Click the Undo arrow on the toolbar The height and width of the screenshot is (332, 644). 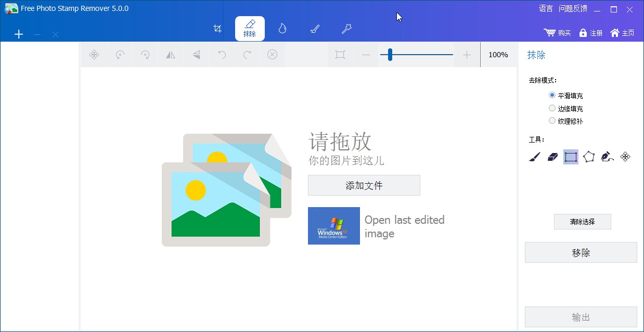tap(222, 54)
